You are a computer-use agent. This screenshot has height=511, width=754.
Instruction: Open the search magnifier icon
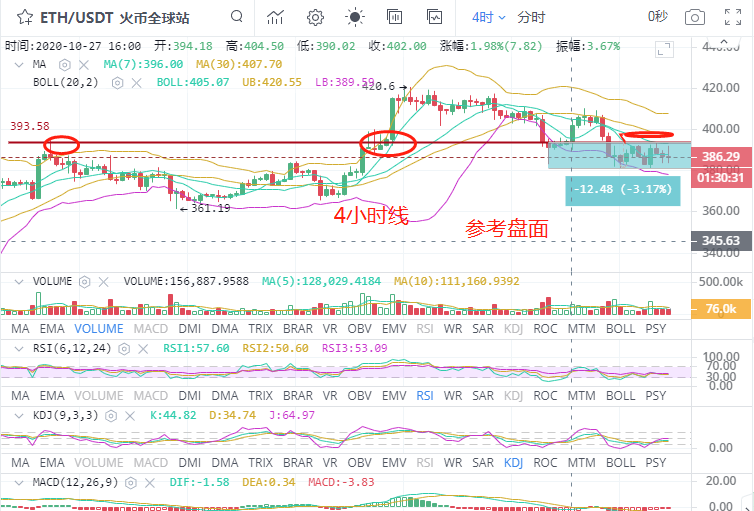tap(237, 17)
